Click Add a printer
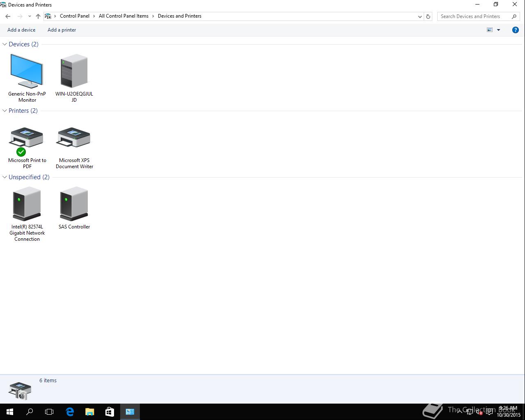Screen dimensions: 525x420 62,30
